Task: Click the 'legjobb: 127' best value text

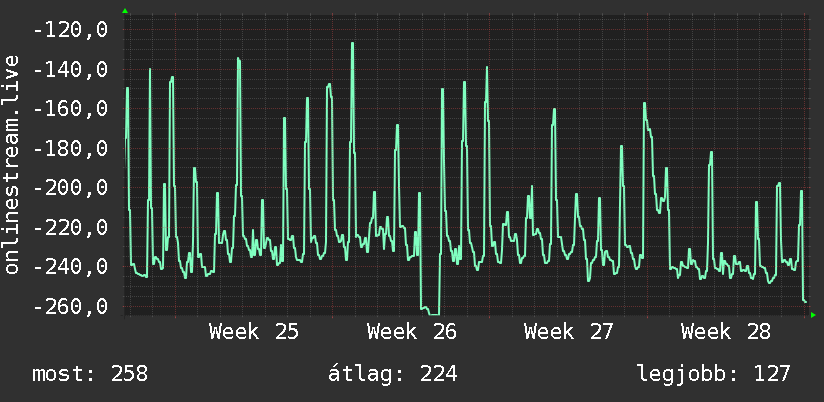Action: (714, 374)
